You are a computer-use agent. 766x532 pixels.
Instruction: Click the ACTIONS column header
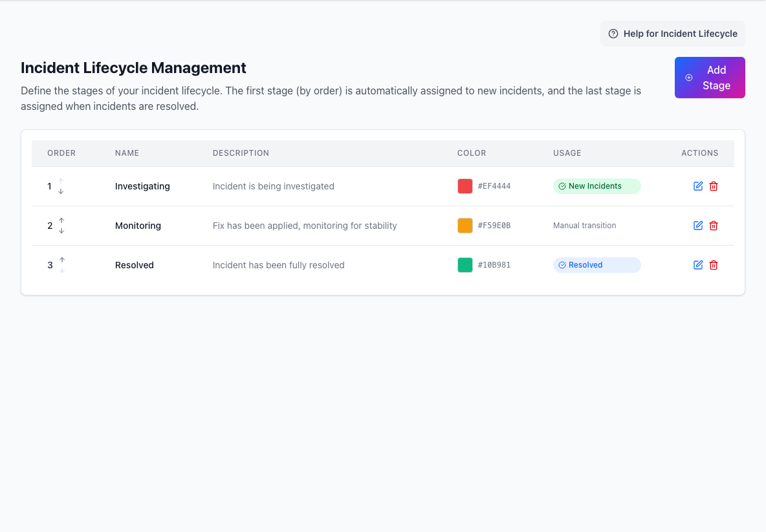point(700,153)
